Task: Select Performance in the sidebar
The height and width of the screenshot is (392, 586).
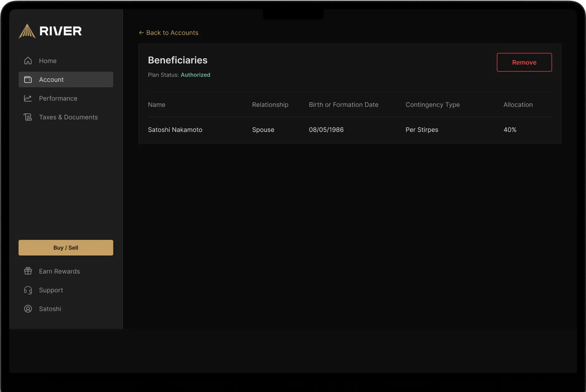Action: point(58,99)
